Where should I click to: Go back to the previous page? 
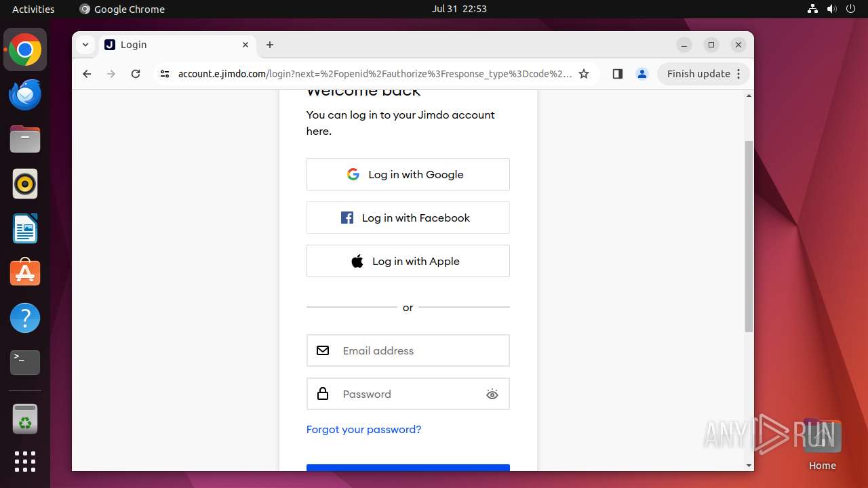(87, 74)
